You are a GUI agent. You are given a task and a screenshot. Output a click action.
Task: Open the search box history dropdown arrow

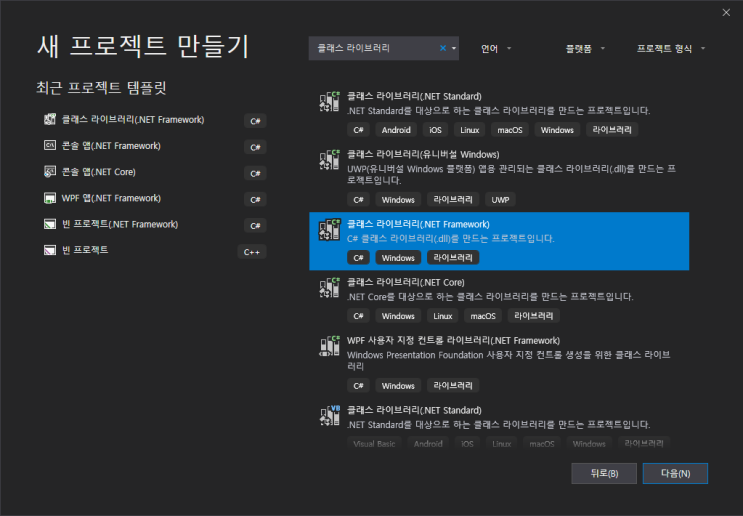(453, 48)
